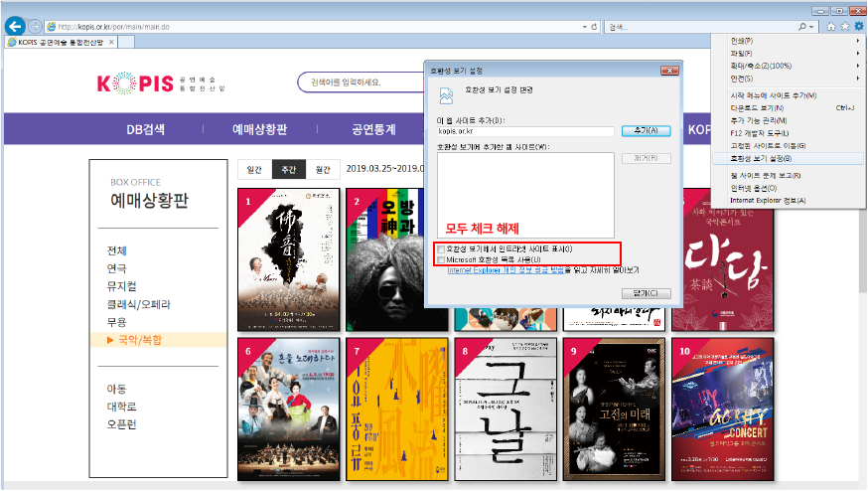Image resolution: width=868 pixels, height=491 pixels.
Task: Click the 추가(A) button in dialog
Action: coord(646,131)
